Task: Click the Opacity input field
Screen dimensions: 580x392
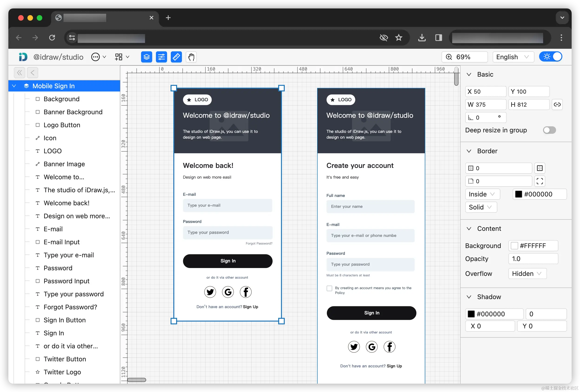Action: 533,259
